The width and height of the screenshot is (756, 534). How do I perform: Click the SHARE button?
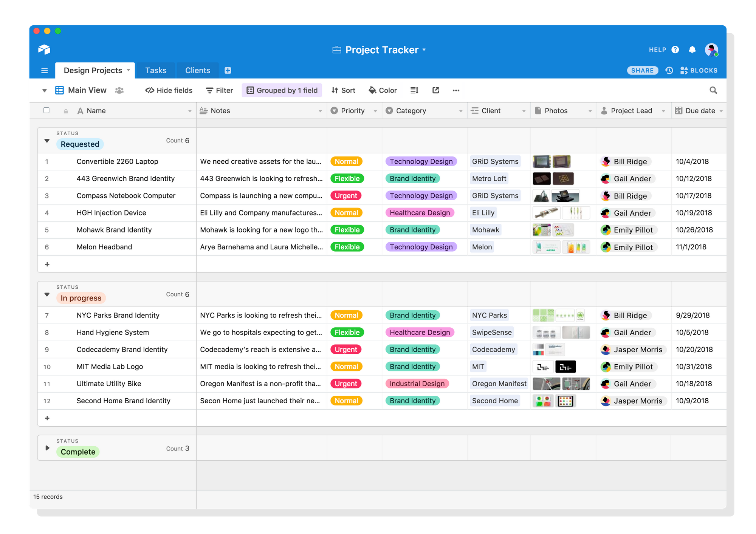click(641, 70)
